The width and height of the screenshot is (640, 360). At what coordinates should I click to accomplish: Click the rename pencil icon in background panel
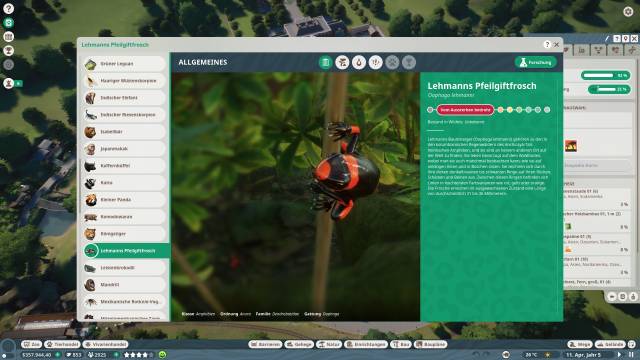[x=607, y=38]
